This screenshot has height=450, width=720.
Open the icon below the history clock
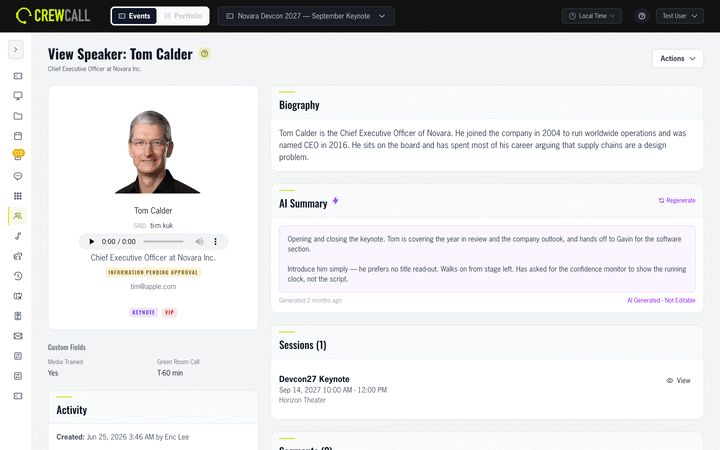click(x=18, y=296)
